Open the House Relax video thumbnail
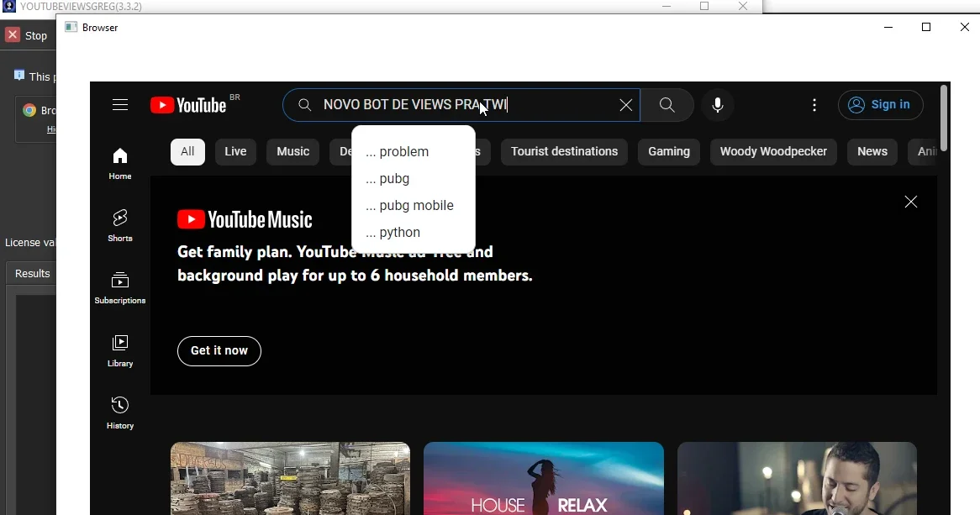This screenshot has height=515, width=980. (x=544, y=478)
